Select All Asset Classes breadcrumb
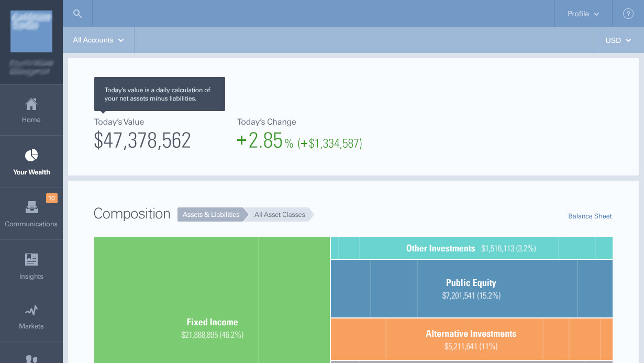Image resolution: width=644 pixels, height=363 pixels. (x=280, y=215)
